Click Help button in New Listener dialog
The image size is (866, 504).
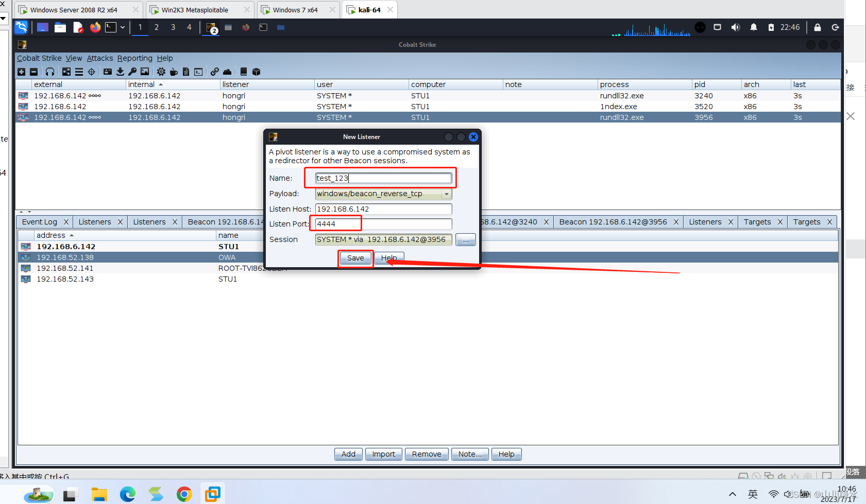389,258
